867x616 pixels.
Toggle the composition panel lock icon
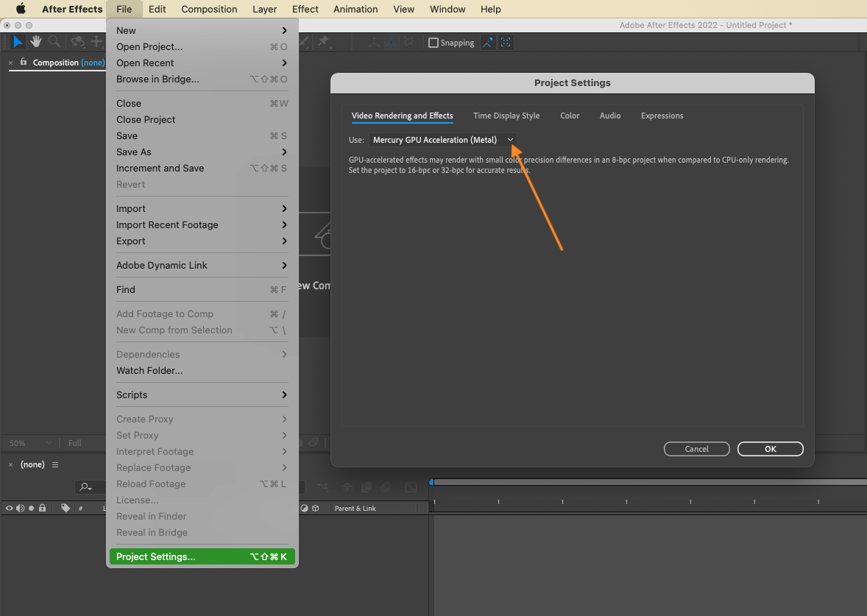coord(24,62)
